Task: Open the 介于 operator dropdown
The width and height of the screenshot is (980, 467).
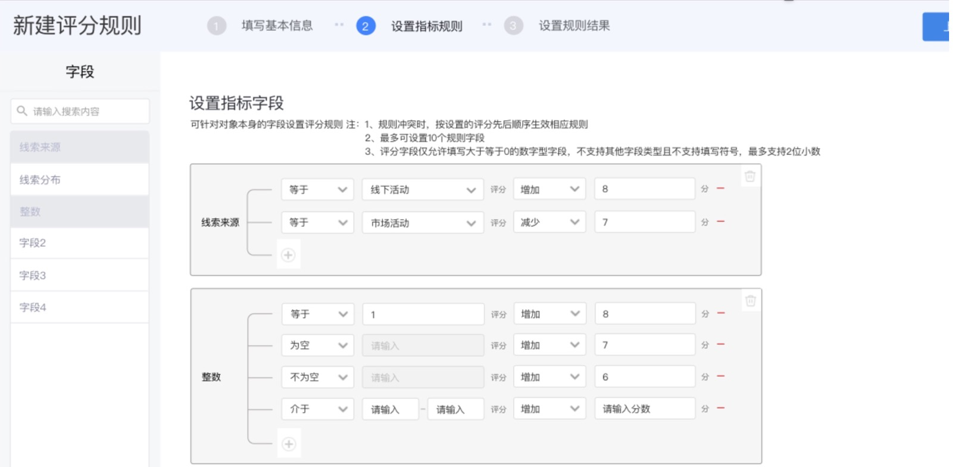Action: pos(317,409)
